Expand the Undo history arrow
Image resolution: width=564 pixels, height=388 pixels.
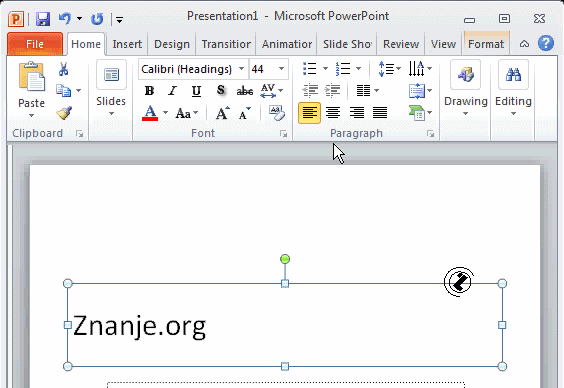pyautogui.click(x=79, y=18)
